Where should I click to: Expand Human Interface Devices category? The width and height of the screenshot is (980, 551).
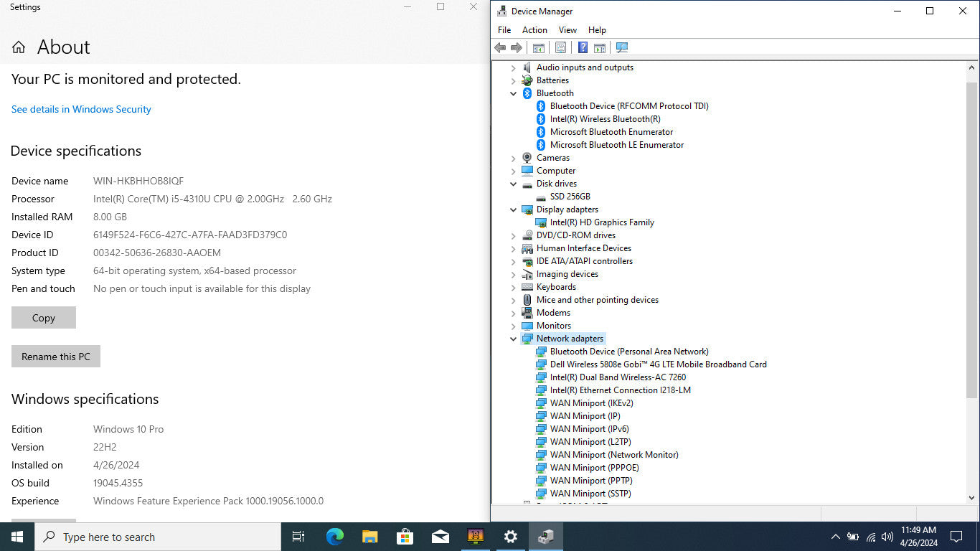(x=513, y=248)
